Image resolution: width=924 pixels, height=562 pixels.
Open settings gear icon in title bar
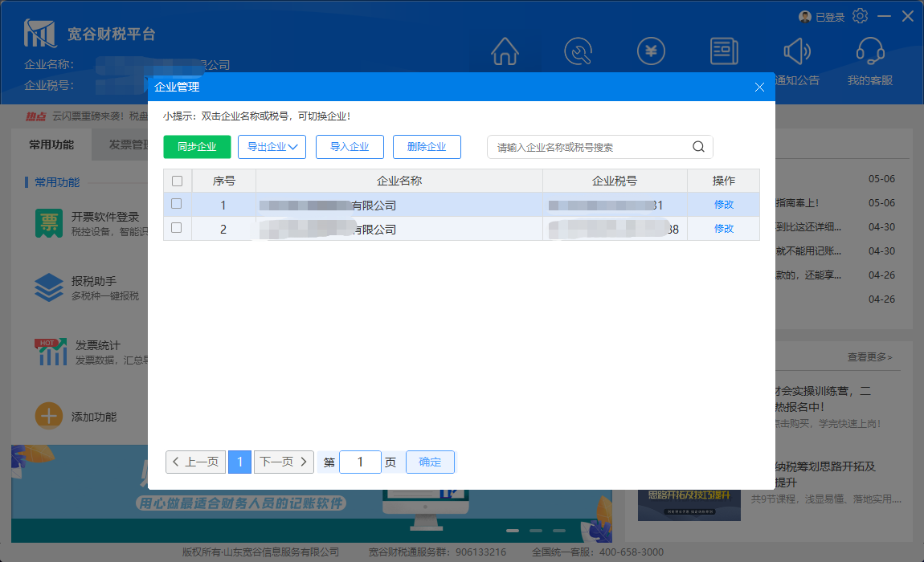coord(861,16)
